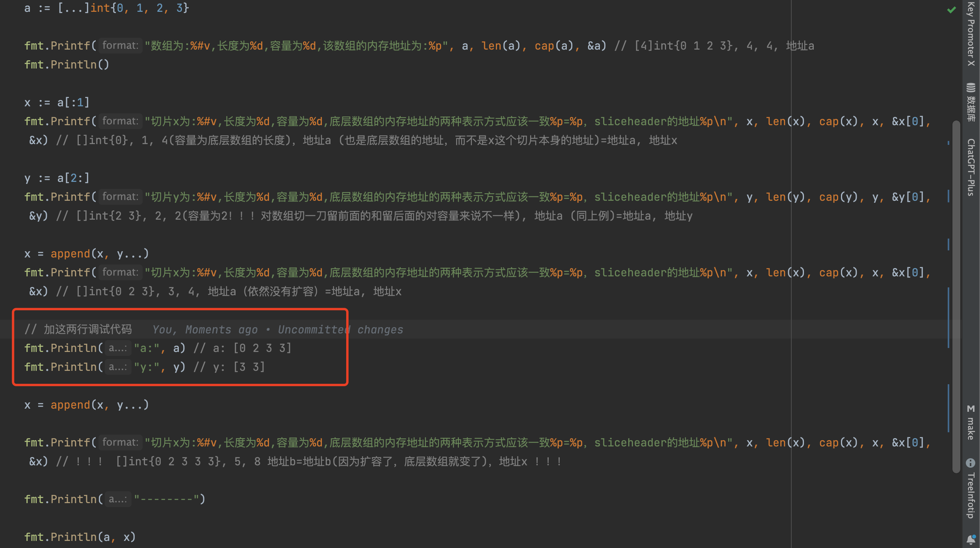Click the last line 'fmt.Println(a, x)'

(x=80, y=537)
